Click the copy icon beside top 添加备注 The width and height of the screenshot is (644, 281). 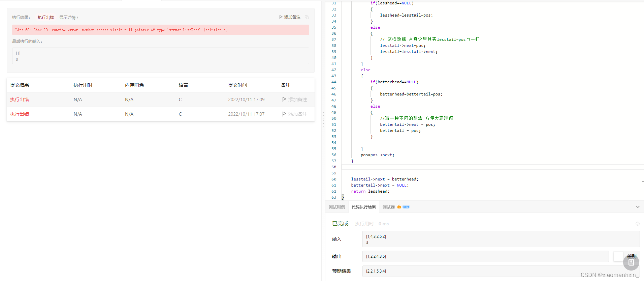click(x=307, y=17)
